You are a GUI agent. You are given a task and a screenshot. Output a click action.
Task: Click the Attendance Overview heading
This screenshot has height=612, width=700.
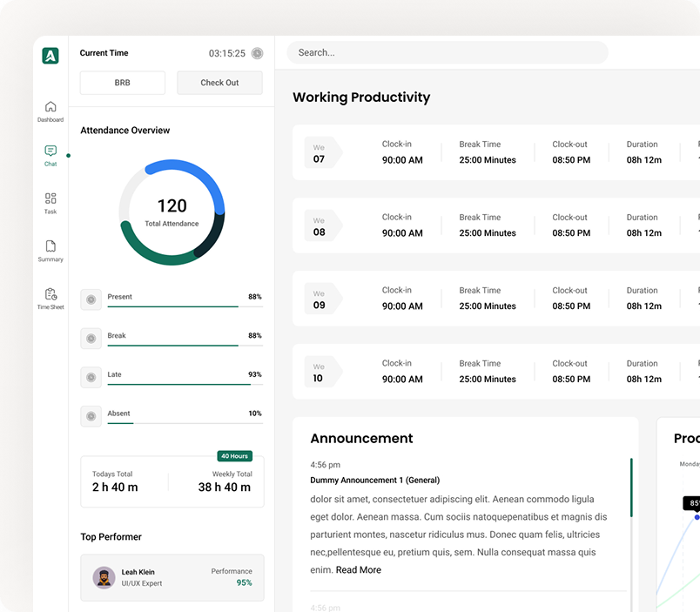tap(125, 131)
